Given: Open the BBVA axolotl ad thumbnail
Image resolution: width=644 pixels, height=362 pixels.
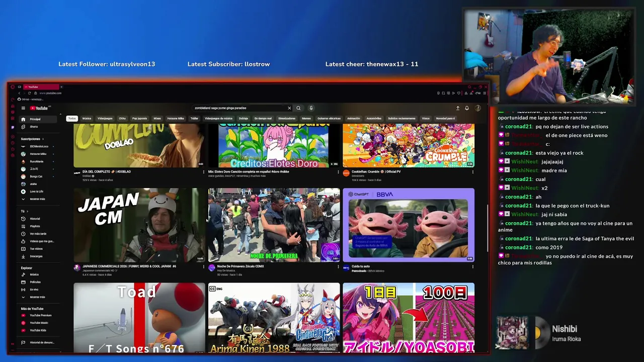Looking at the screenshot, I should (x=409, y=225).
